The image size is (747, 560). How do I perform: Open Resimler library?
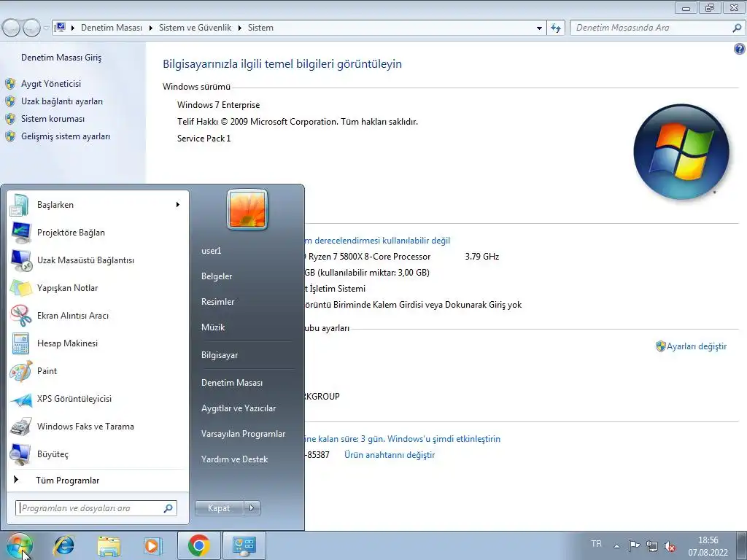click(217, 301)
